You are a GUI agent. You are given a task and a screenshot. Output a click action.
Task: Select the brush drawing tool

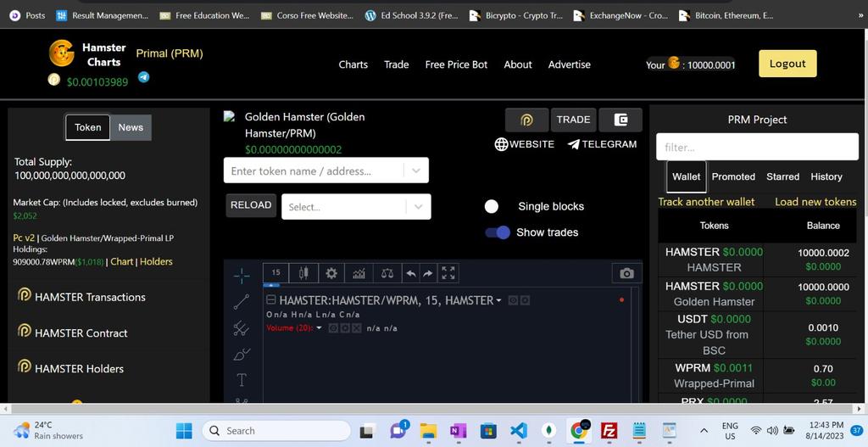pyautogui.click(x=242, y=354)
